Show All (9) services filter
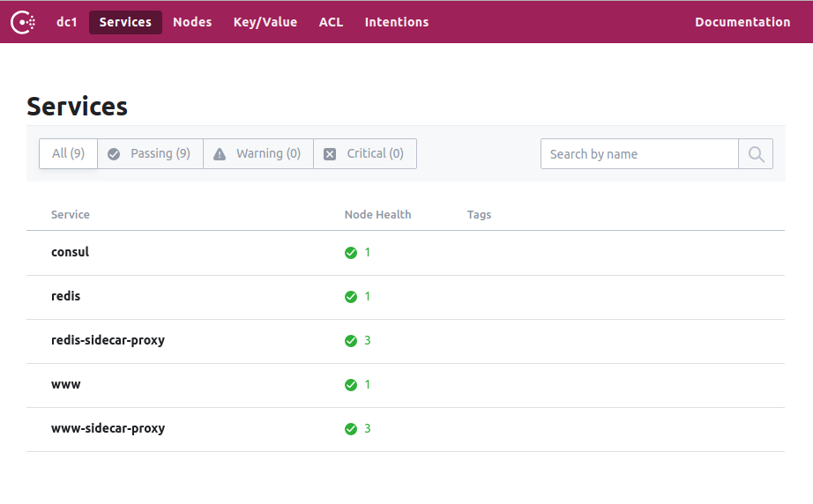 (x=69, y=153)
